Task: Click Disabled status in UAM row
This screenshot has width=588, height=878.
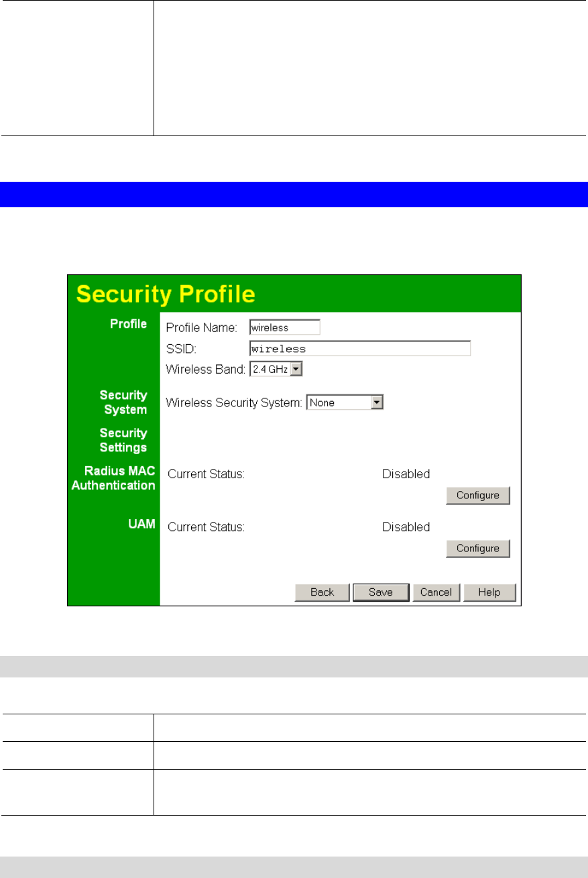Action: click(x=406, y=527)
